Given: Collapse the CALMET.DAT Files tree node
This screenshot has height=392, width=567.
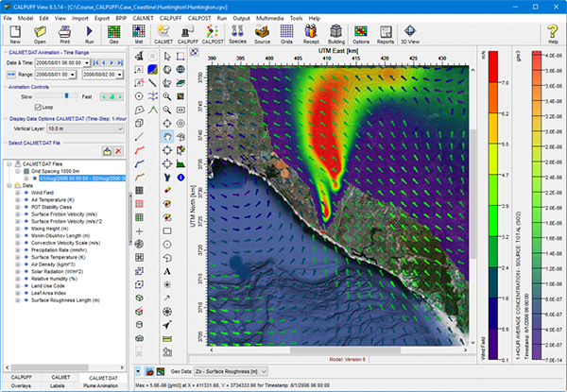Looking at the screenshot, I should (8, 162).
